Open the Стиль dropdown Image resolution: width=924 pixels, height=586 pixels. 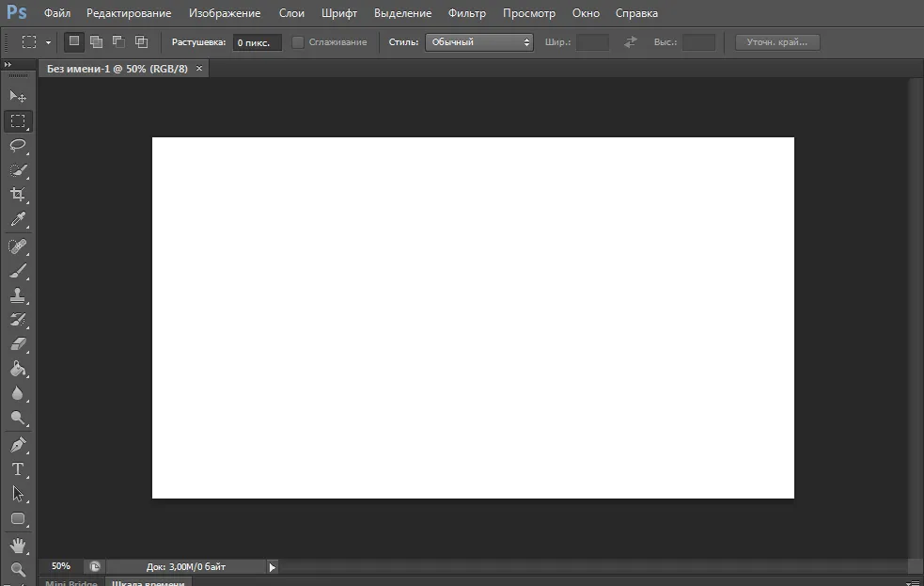click(x=479, y=42)
